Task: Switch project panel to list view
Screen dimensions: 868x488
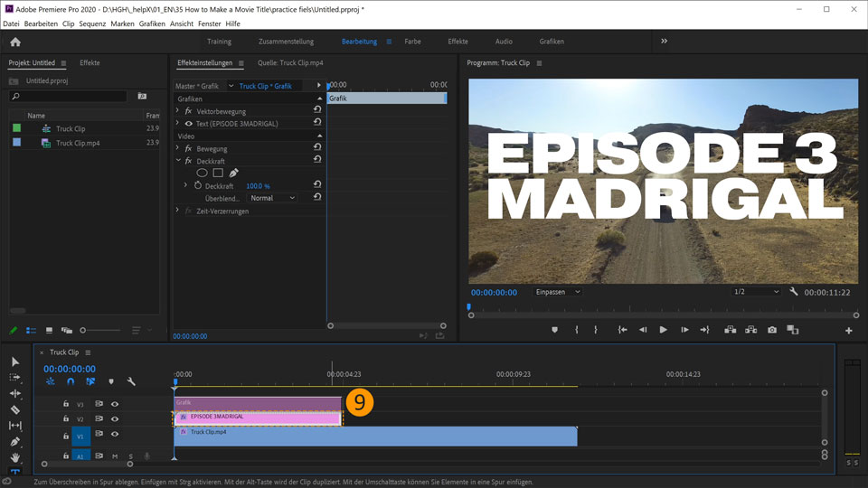Action: (x=31, y=331)
